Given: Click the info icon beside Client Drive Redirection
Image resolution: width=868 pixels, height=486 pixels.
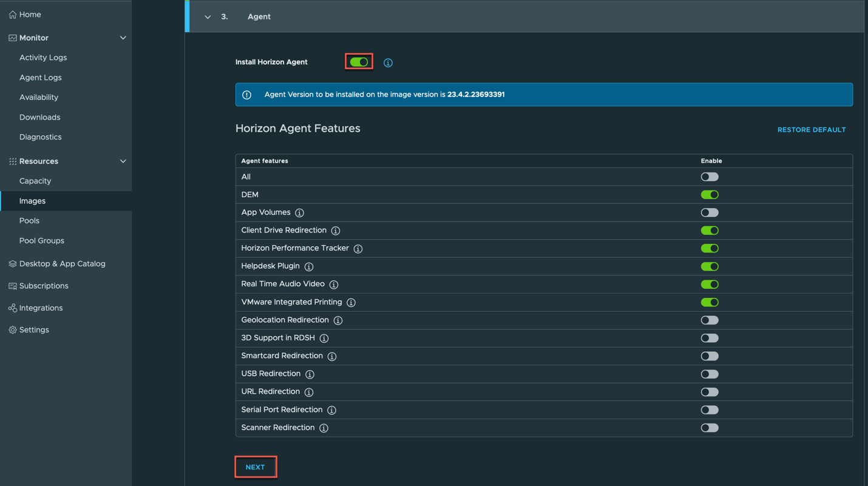Looking at the screenshot, I should pos(336,231).
